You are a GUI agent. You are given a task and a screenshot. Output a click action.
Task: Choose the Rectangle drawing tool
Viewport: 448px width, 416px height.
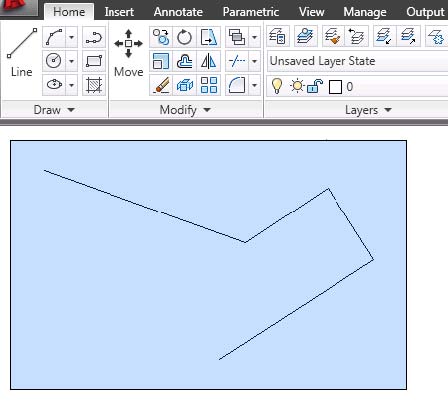(x=94, y=61)
